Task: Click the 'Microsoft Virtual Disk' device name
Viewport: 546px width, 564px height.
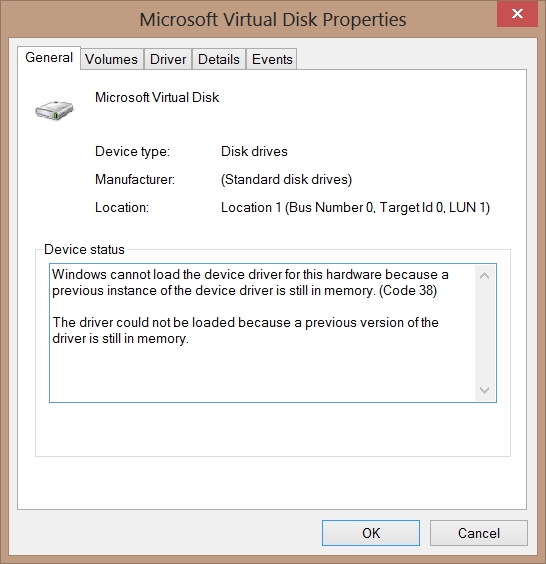Action: (x=157, y=97)
